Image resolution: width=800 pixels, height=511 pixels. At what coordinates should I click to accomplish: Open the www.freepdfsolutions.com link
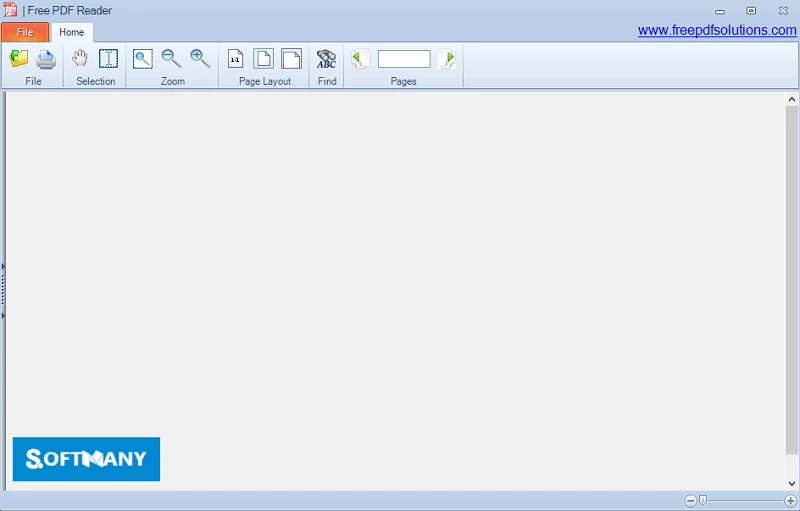(717, 30)
